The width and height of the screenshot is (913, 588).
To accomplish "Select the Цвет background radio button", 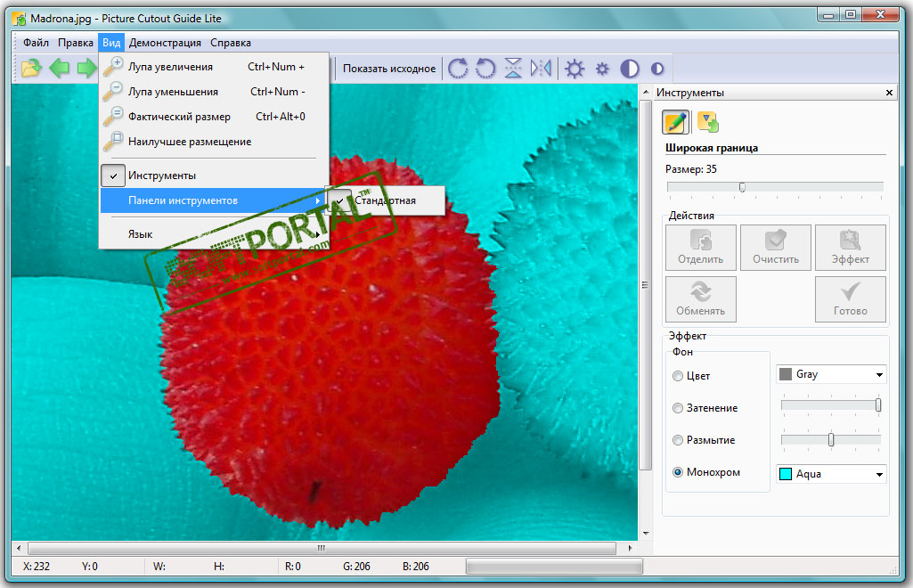I will coord(678,376).
